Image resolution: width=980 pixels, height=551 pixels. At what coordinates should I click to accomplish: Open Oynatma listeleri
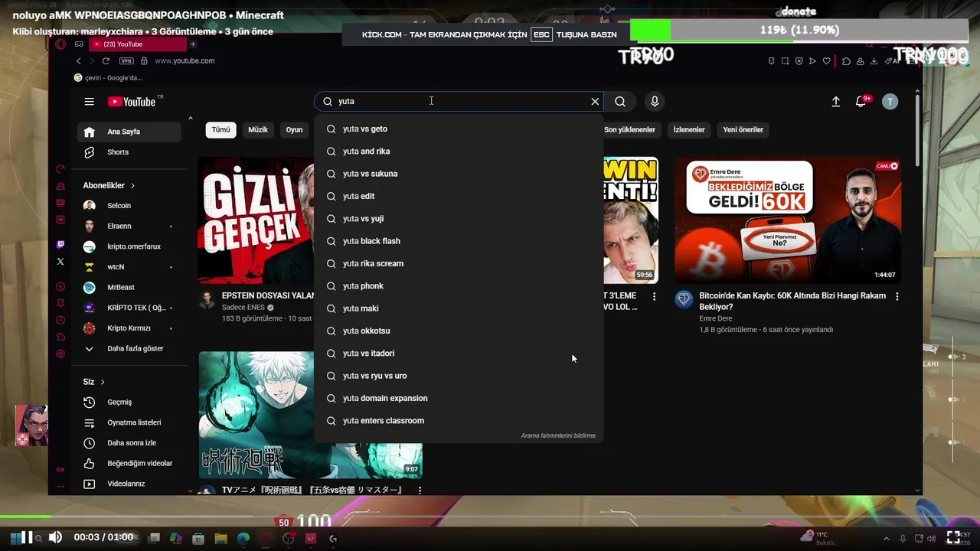tap(129, 422)
